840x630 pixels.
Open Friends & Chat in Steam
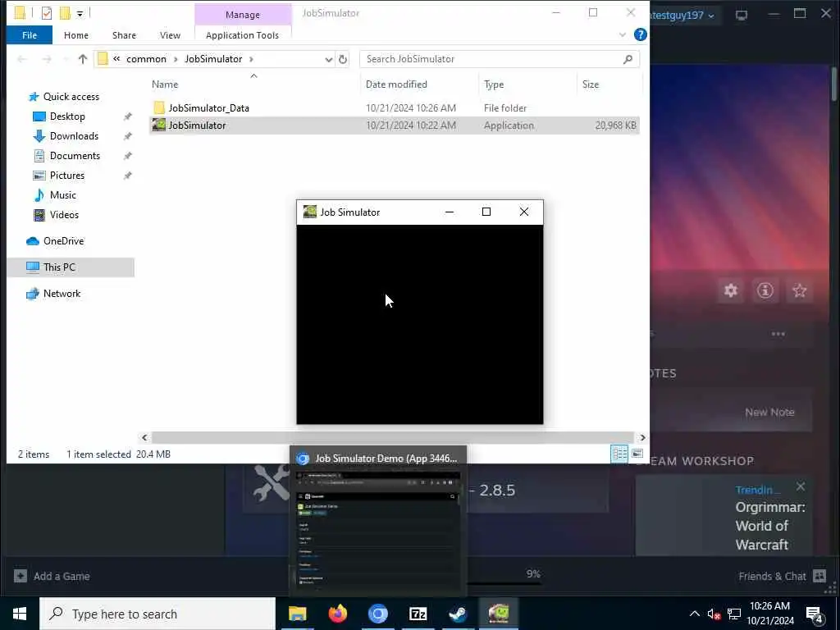click(x=782, y=576)
